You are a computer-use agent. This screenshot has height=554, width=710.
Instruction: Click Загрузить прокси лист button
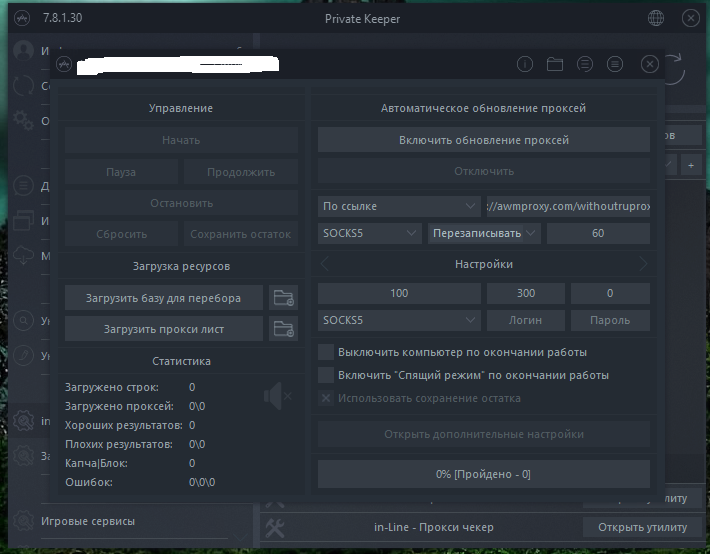164,328
